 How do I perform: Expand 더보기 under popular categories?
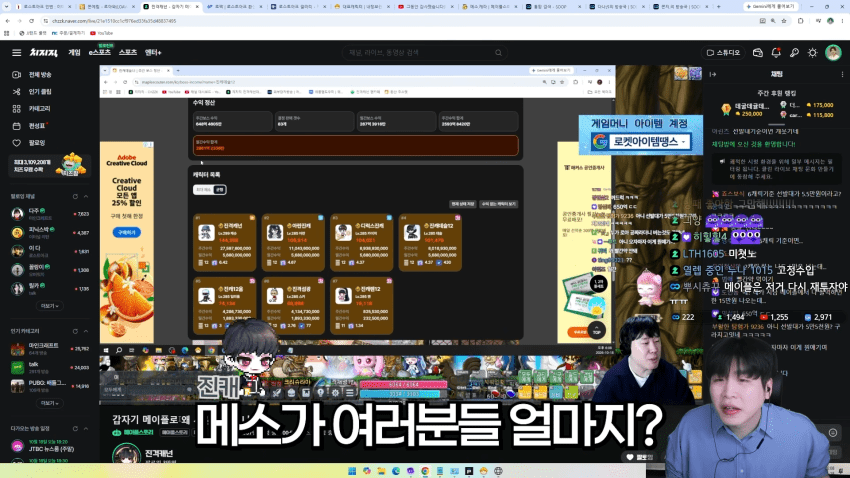click(x=49, y=403)
